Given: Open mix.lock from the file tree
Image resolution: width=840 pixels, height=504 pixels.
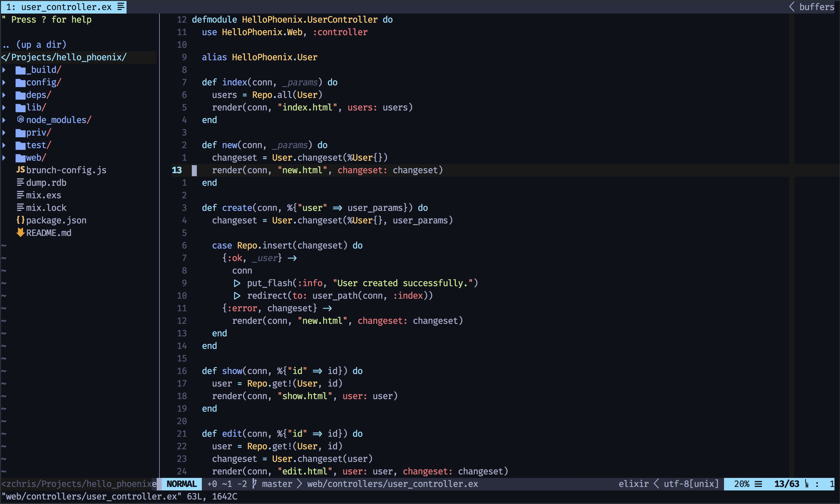Looking at the screenshot, I should pos(46,208).
